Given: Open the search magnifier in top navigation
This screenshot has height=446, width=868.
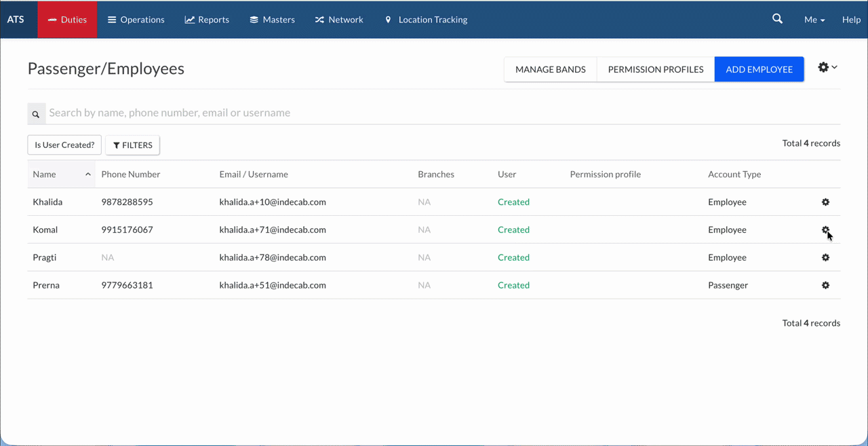Looking at the screenshot, I should 778,19.
